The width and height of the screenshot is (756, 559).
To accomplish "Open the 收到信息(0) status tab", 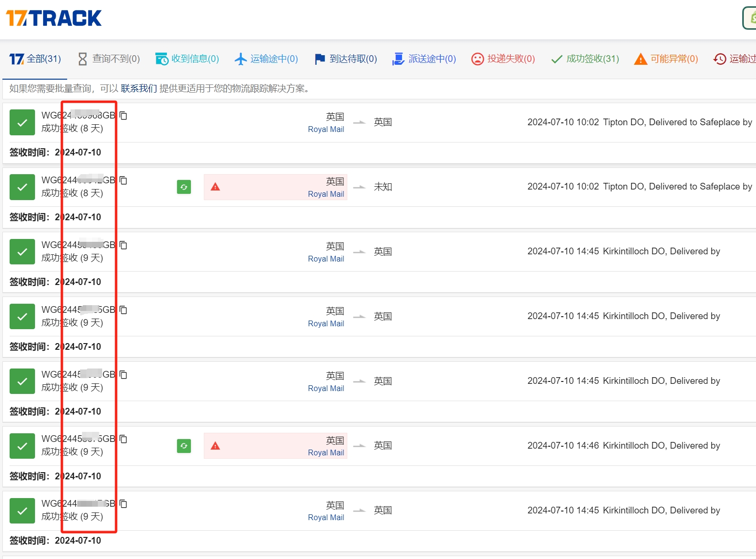I will click(x=187, y=59).
